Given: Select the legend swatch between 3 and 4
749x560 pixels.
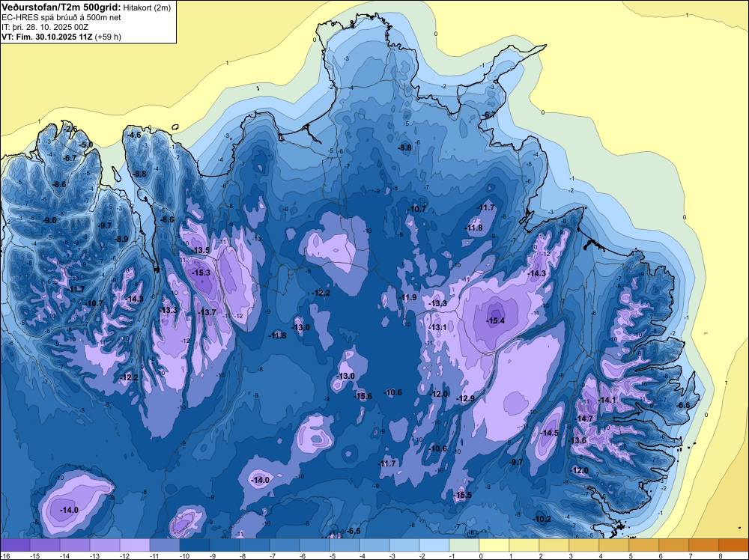Looking at the screenshot, I should point(583,545).
